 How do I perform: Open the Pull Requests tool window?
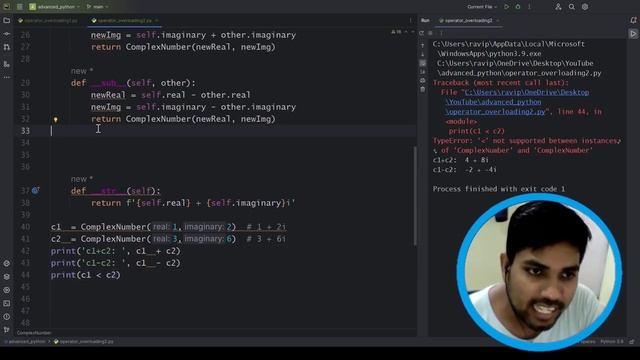click(x=7, y=47)
